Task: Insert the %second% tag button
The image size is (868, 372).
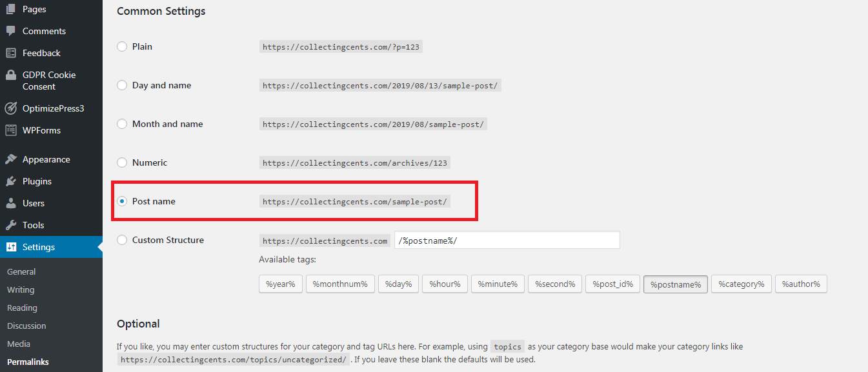Action: coord(555,284)
